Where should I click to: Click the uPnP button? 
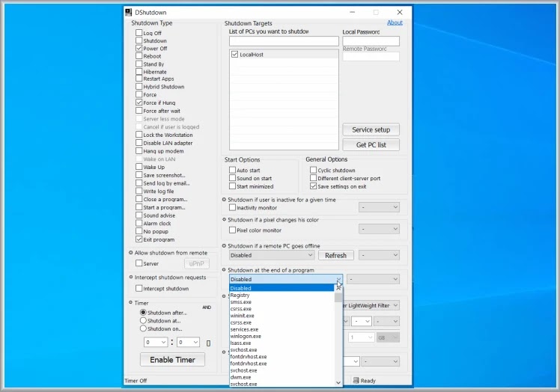click(197, 263)
